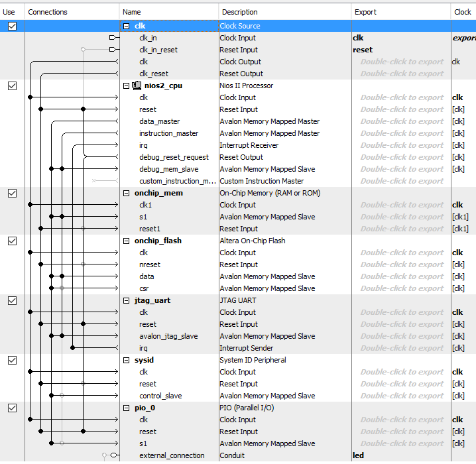Collapse the jtag_uart component node
The image size is (476, 464).
click(x=127, y=300)
